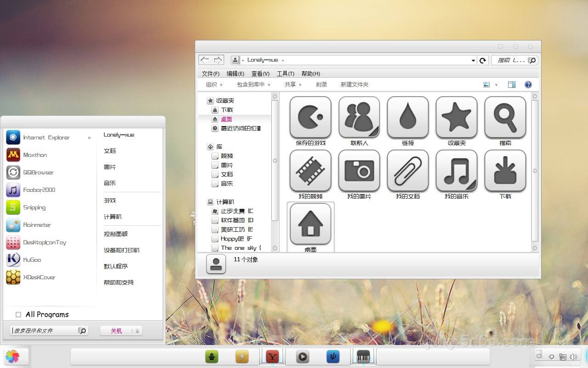Open the 收藏夹 star folder in file pane

tap(457, 117)
